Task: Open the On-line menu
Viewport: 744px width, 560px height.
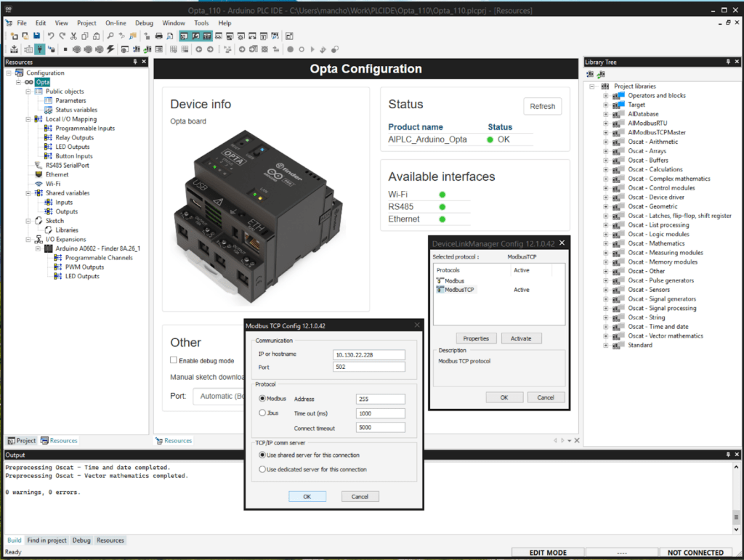Action: click(x=115, y=23)
